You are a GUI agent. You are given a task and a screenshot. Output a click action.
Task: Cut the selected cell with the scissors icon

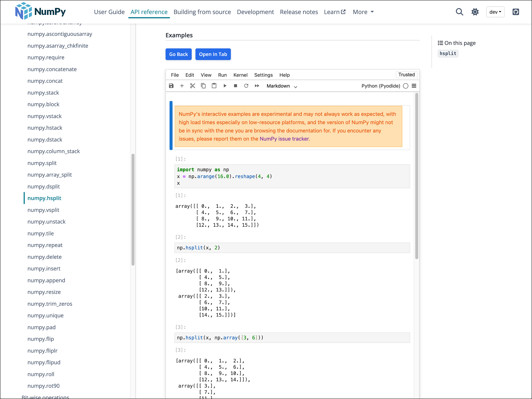point(192,86)
